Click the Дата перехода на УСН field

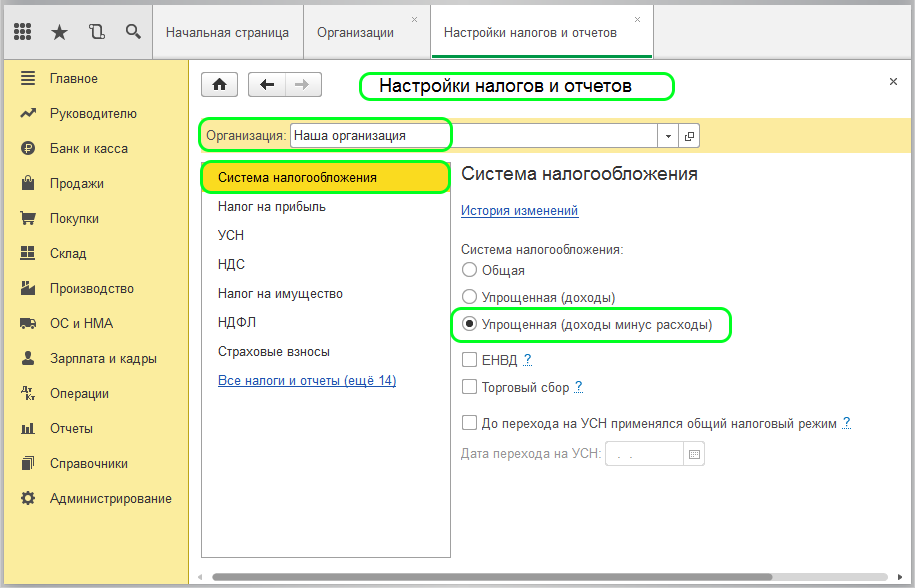coord(644,454)
